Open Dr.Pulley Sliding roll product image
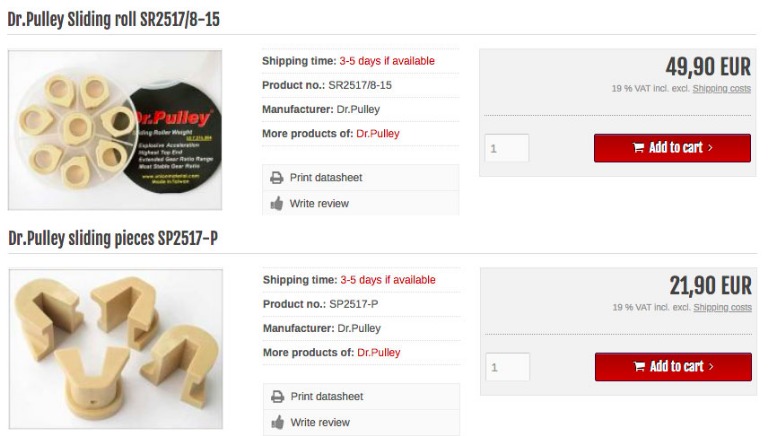768x436 pixels. pos(115,130)
